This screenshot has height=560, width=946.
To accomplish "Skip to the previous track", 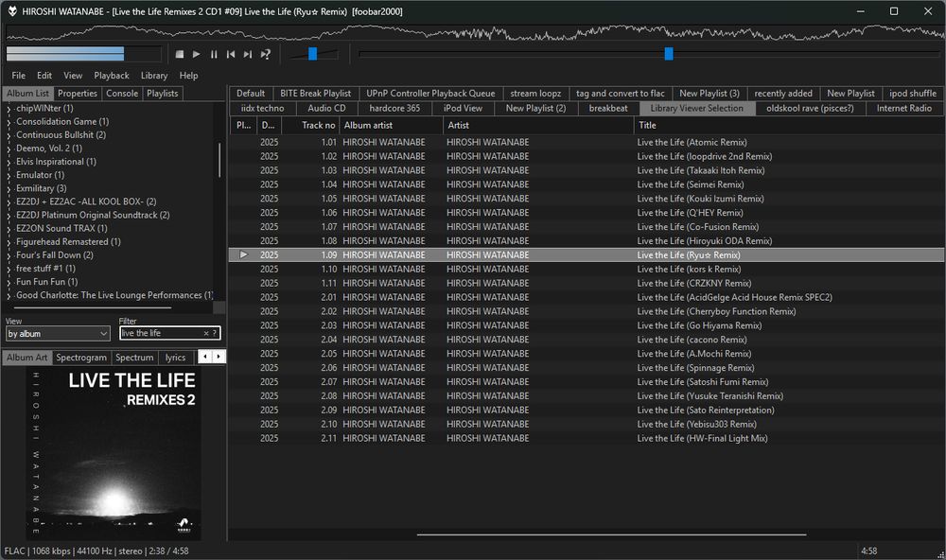I will click(231, 55).
